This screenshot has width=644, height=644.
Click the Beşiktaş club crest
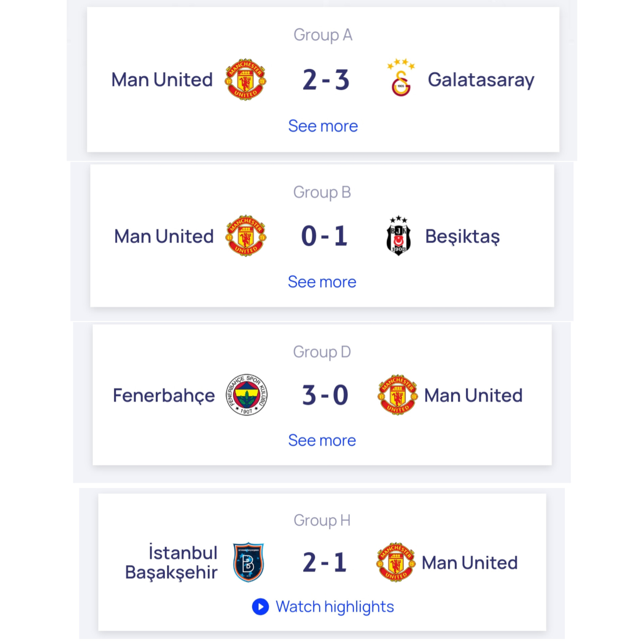click(398, 235)
